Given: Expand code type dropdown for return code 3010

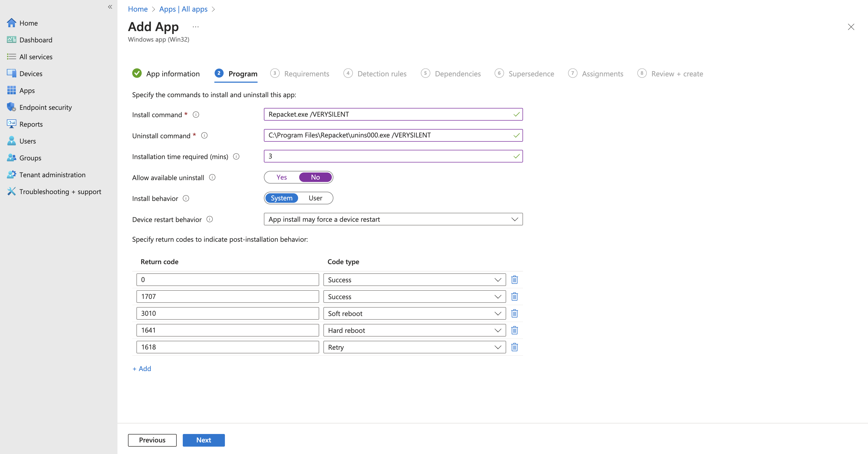Looking at the screenshot, I should point(414,313).
